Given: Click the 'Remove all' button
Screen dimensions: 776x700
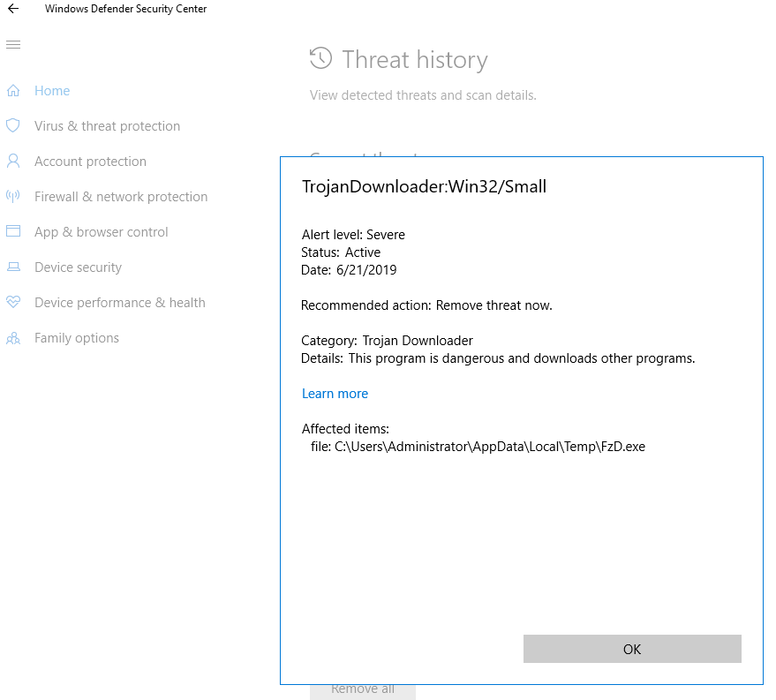Looking at the screenshot, I should coord(362,689).
